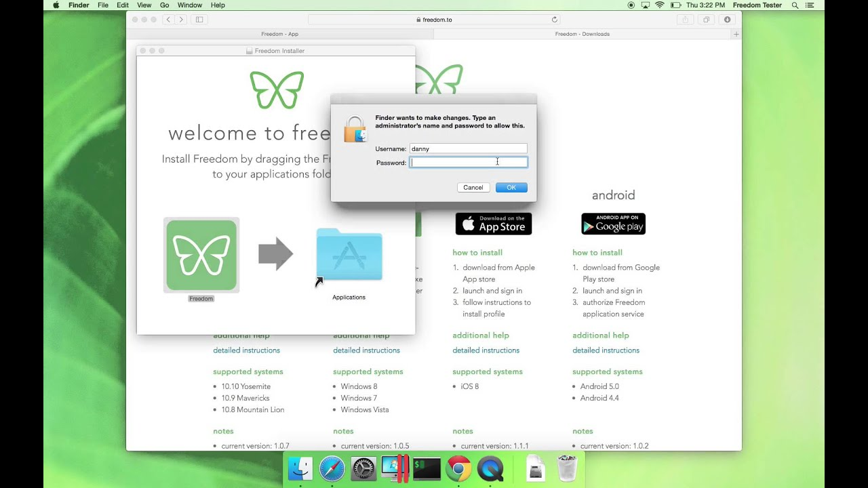The height and width of the screenshot is (488, 868).
Task: Open detailed instructions under iOS column
Action: pos(486,350)
